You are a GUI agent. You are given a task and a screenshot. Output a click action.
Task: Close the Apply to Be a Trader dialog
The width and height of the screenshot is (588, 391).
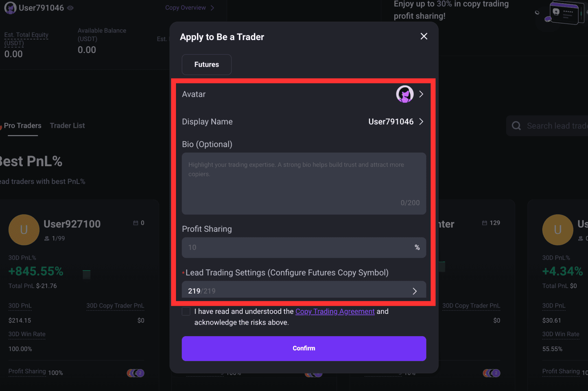[424, 36]
